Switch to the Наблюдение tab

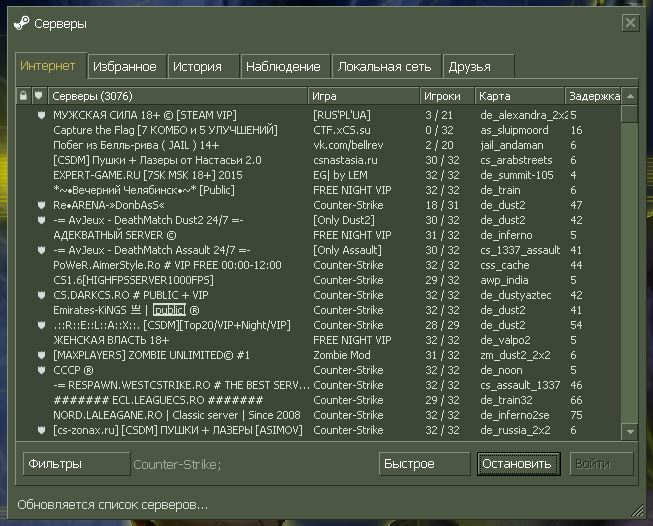[286, 67]
